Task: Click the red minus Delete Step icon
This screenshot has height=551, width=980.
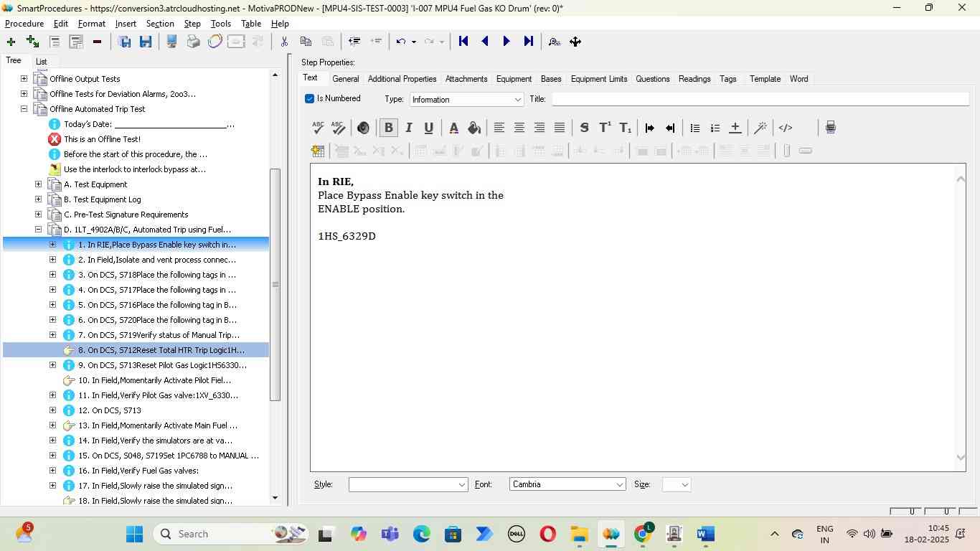Action: 97,42
